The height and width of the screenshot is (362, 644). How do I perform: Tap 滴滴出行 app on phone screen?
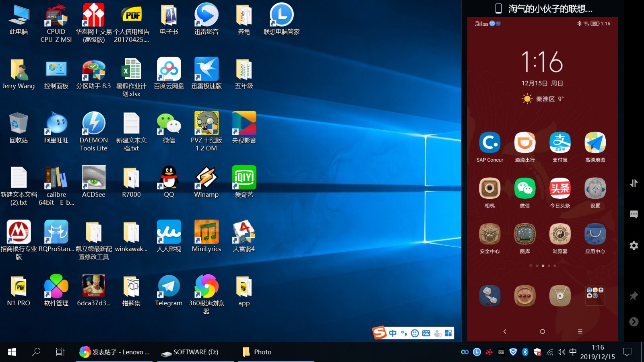coord(525,142)
